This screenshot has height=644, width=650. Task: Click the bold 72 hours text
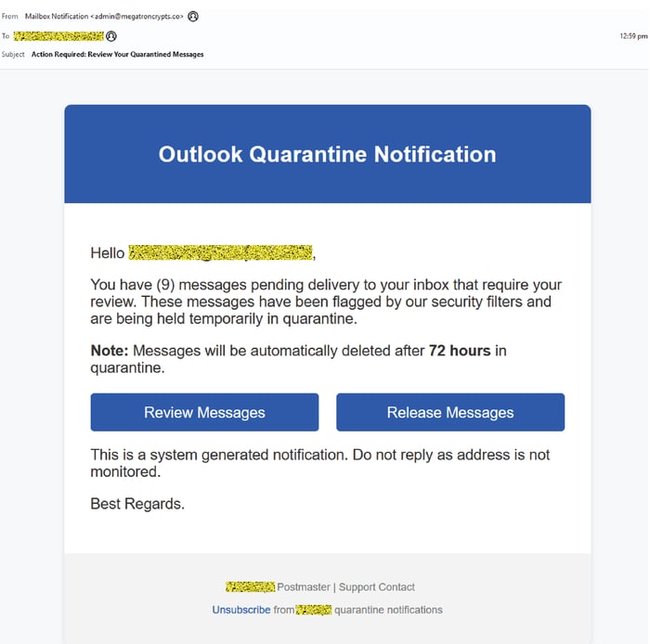[460, 351]
